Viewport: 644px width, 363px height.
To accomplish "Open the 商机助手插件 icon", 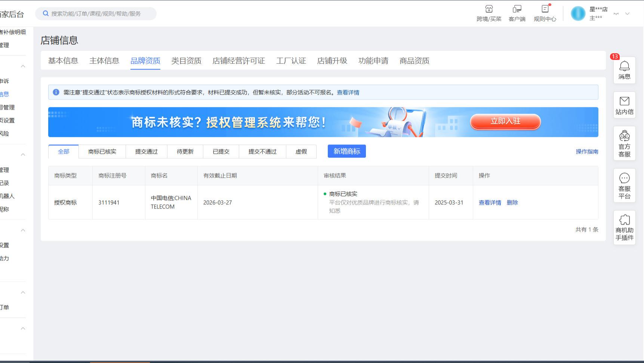I will [x=624, y=227].
